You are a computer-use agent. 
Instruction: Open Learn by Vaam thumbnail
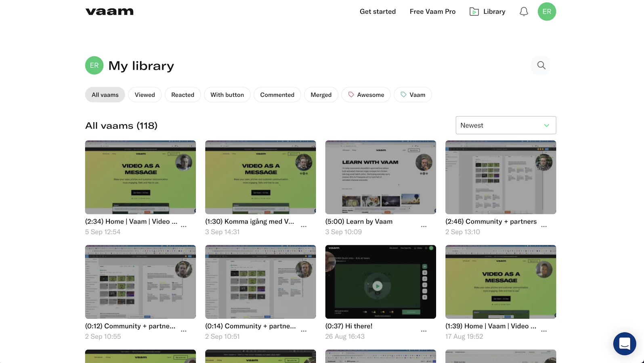click(x=381, y=177)
